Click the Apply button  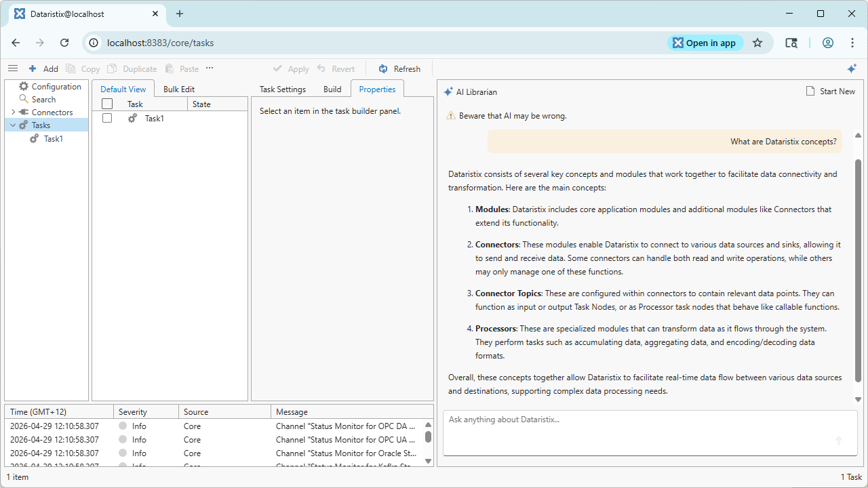click(291, 68)
